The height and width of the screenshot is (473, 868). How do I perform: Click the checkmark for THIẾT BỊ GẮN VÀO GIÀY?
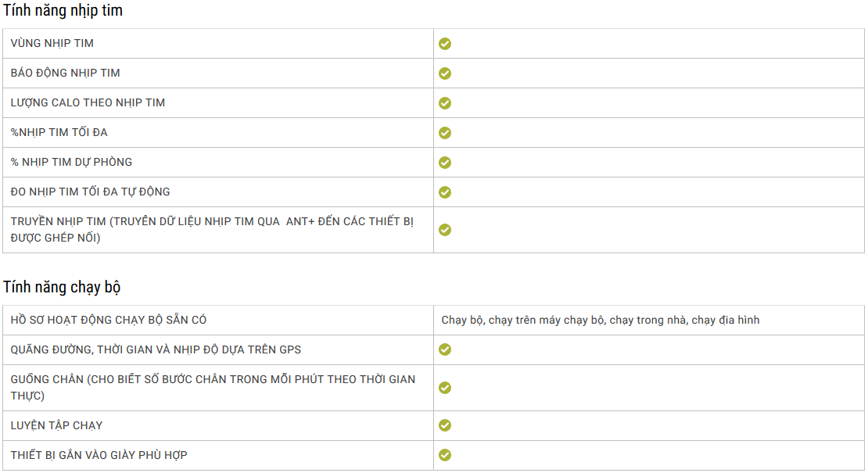coord(444,455)
